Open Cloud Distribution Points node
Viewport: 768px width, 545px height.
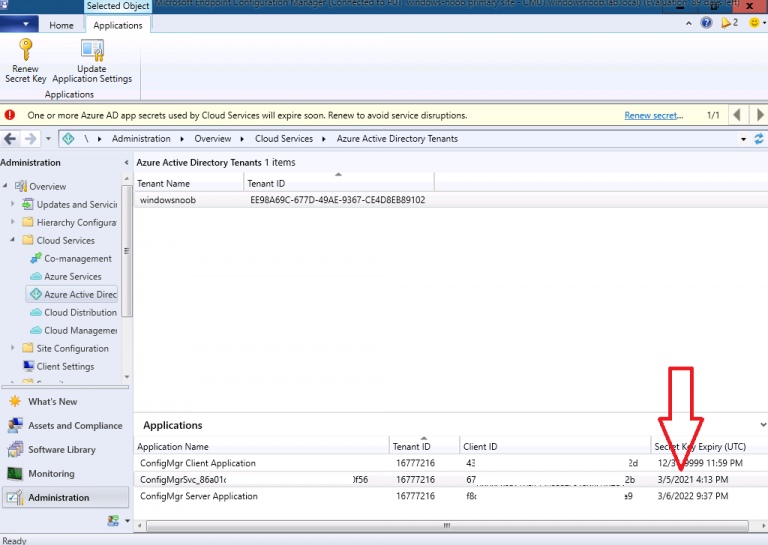[x=80, y=313]
